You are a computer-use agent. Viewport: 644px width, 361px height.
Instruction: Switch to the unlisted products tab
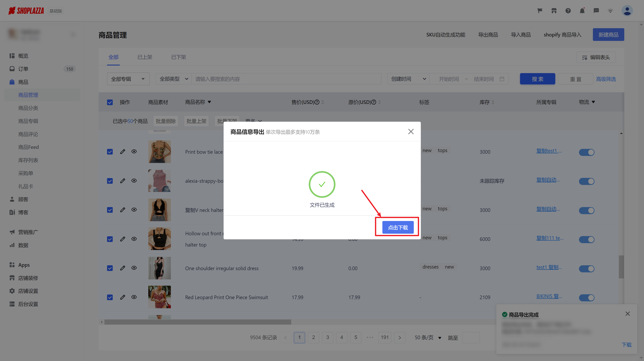[x=179, y=57]
